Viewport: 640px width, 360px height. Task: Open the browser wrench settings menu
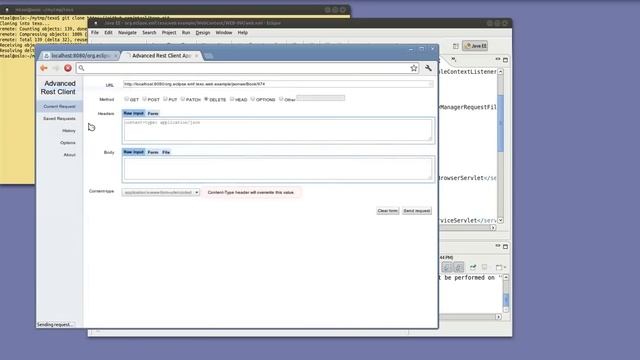tap(428, 68)
